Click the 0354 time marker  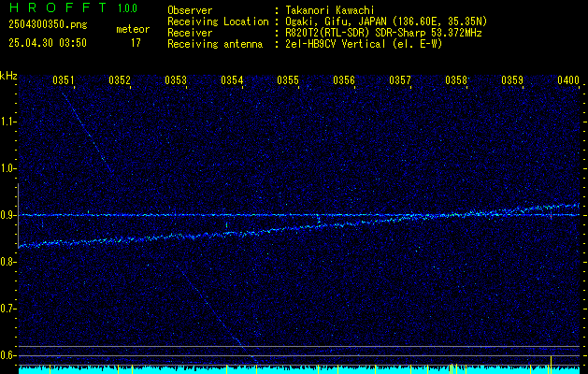coord(232,79)
